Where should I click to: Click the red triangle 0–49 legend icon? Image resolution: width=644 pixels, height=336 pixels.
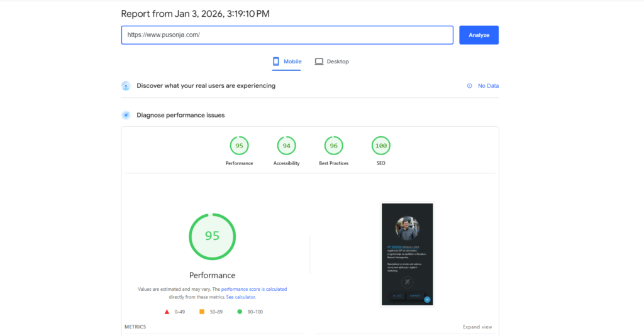tap(167, 312)
